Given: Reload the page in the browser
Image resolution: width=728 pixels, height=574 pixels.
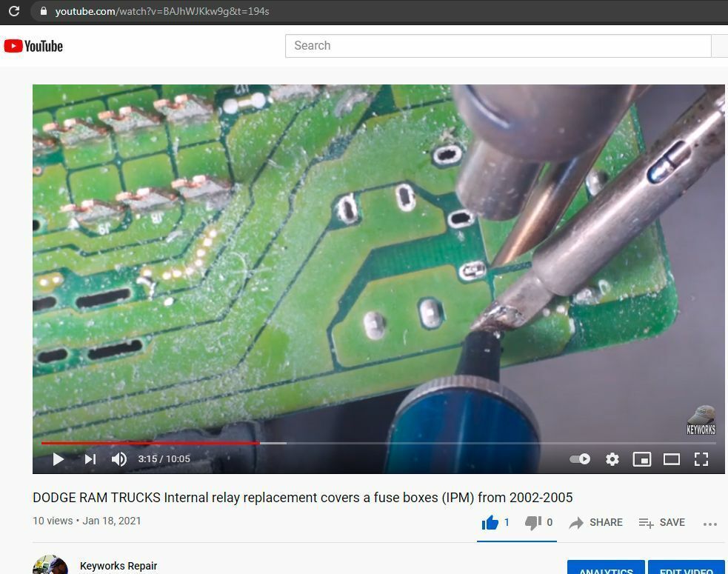Looking at the screenshot, I should (x=13, y=11).
